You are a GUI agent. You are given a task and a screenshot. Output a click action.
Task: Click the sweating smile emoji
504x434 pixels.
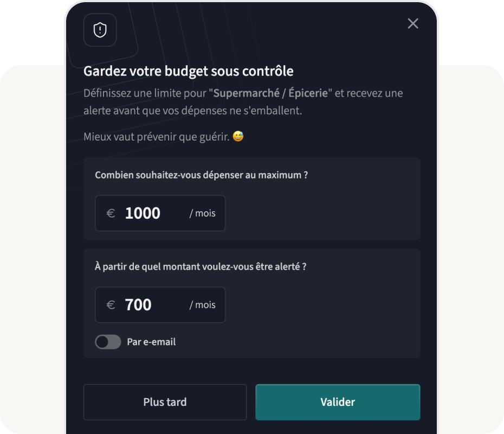coord(238,137)
